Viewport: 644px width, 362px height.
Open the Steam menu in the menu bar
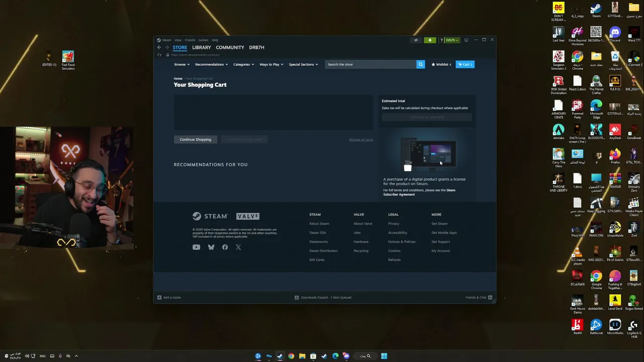point(164,40)
